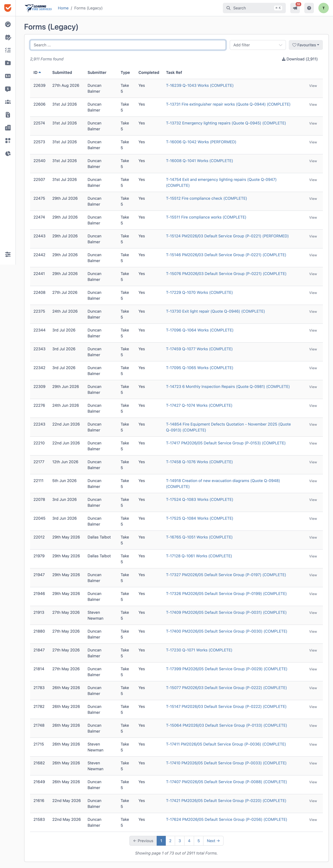The image size is (333, 868).
Task: Open the calendar schedule edit icon
Action: point(8,37)
